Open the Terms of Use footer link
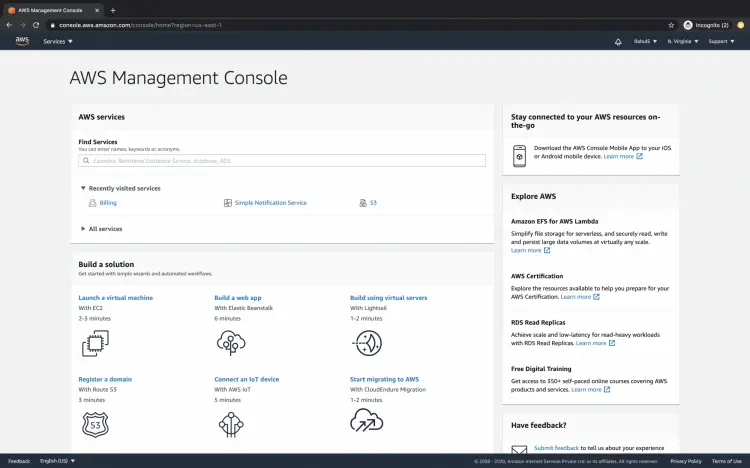Screen dimensions: 750x468 [x=726, y=461]
